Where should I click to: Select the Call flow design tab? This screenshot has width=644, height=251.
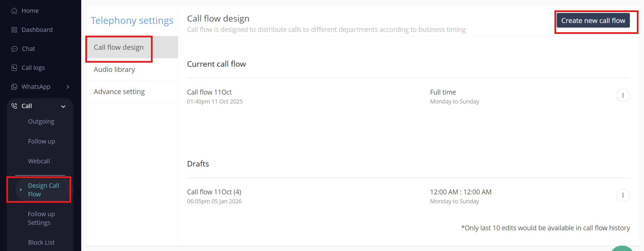point(119,47)
